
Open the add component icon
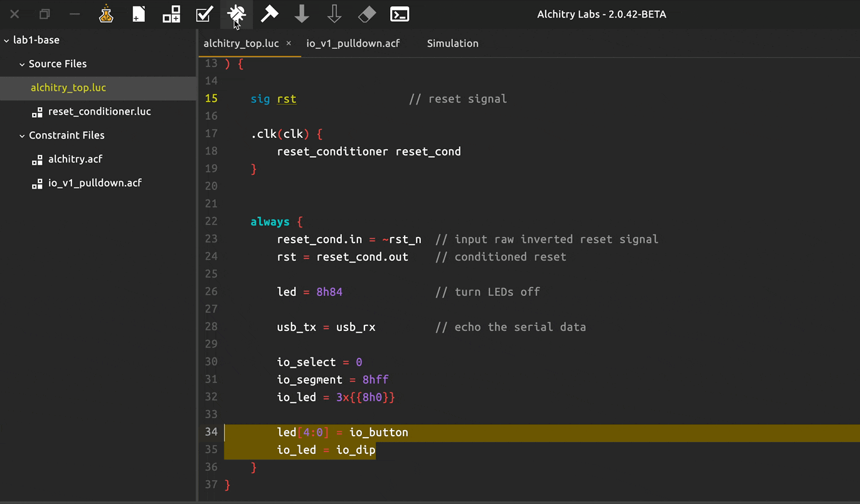coord(171,14)
